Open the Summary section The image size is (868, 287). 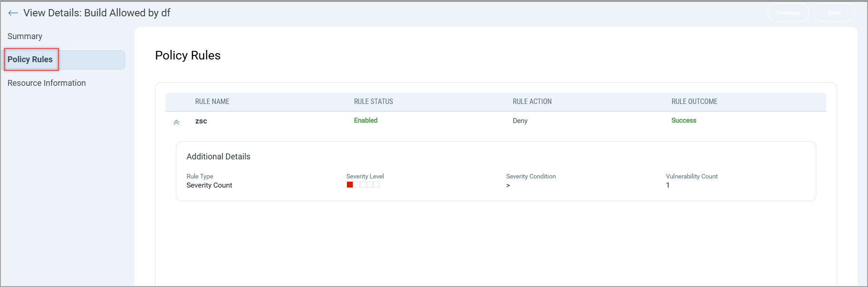25,36
